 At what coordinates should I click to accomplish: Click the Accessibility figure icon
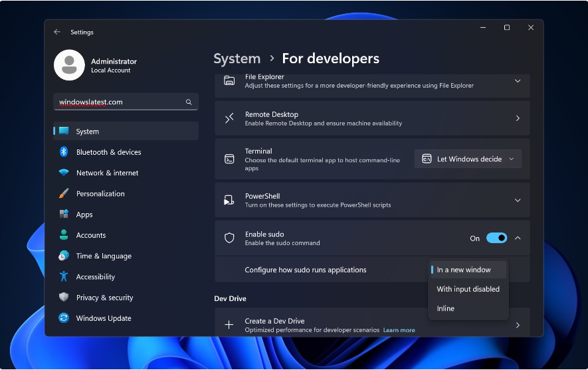click(x=64, y=276)
